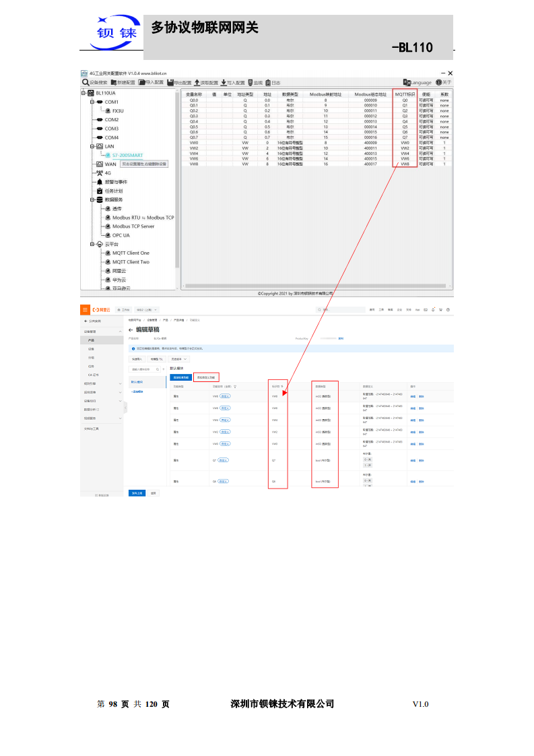Open the 工作台 home link
The height and width of the screenshot is (756, 534).
(124, 309)
